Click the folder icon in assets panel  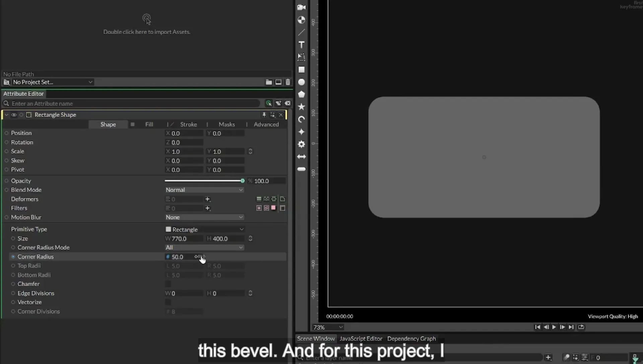coord(269,82)
